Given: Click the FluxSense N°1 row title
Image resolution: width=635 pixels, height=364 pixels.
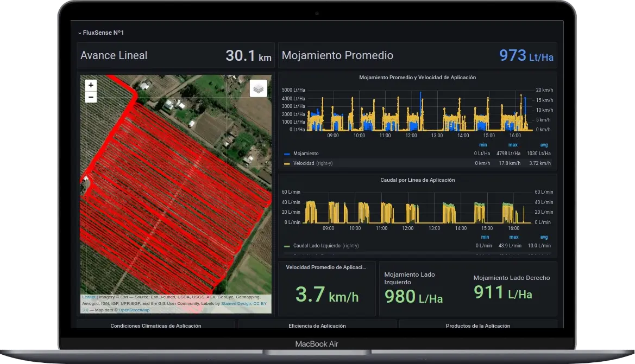Looking at the screenshot, I should click(103, 33).
